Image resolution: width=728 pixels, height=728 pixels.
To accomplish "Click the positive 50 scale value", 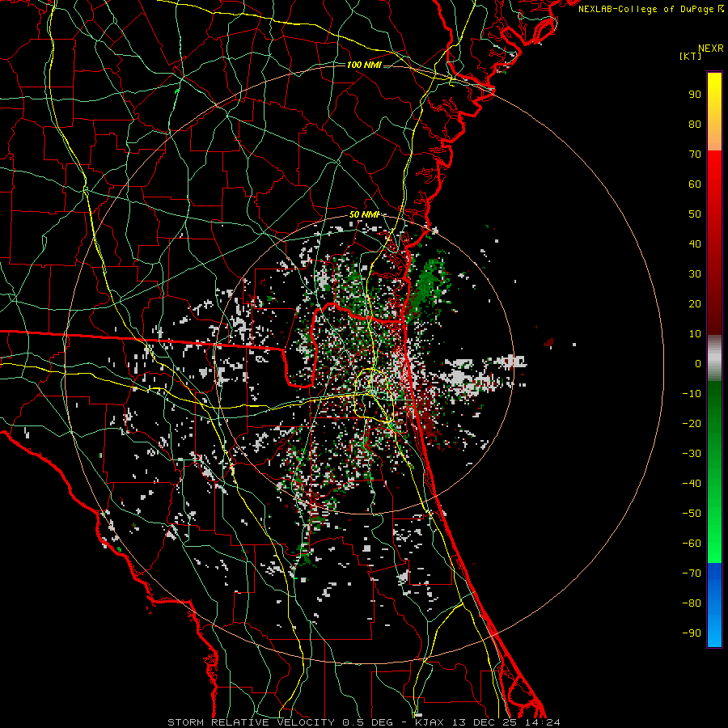I will [x=695, y=214].
